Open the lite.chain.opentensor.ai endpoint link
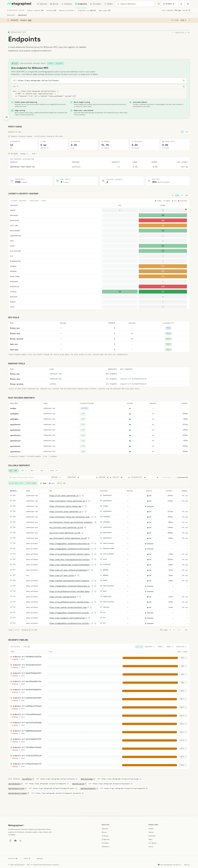This screenshot has width=198, height=868. point(64,496)
